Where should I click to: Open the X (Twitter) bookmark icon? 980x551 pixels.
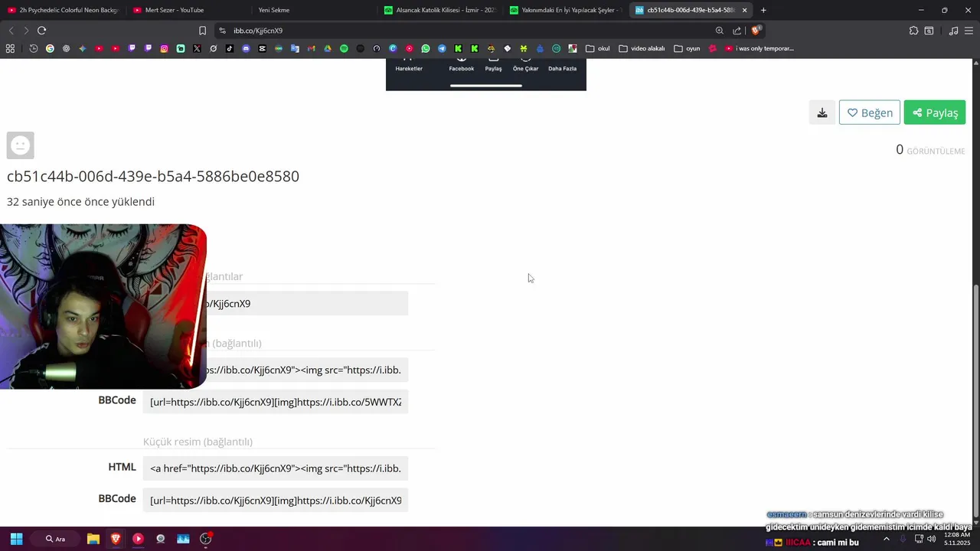coord(197,48)
